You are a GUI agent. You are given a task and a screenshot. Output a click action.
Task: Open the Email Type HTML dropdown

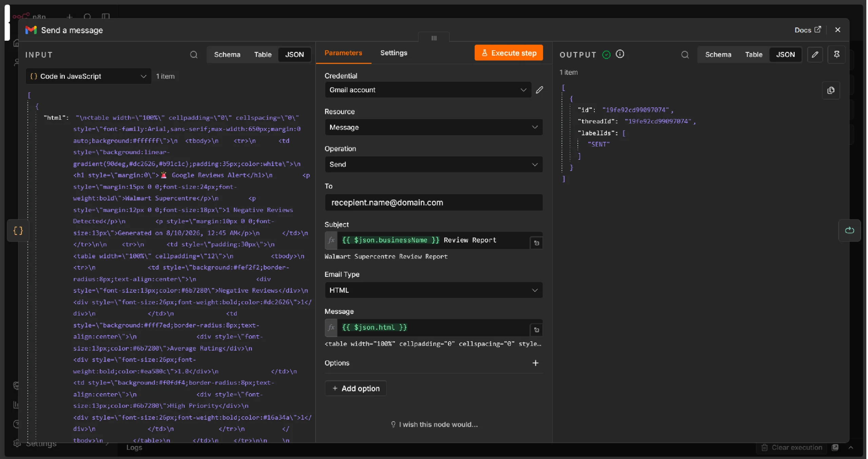tap(434, 290)
